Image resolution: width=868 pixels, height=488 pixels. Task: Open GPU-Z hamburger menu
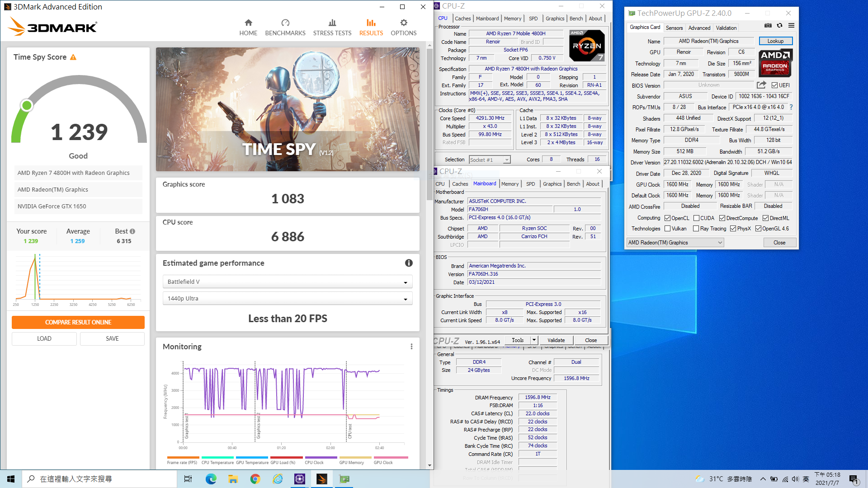click(x=791, y=25)
